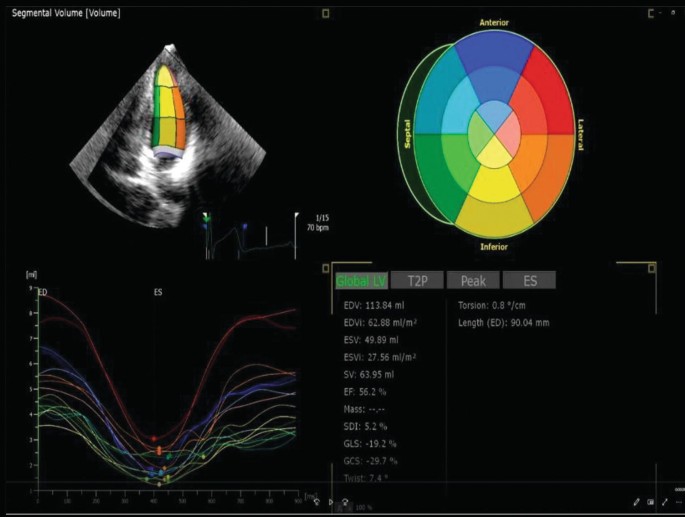Select the light red mid anterolateral segment
Image resolution: width=685 pixels, height=517 pixels.
tap(531, 109)
